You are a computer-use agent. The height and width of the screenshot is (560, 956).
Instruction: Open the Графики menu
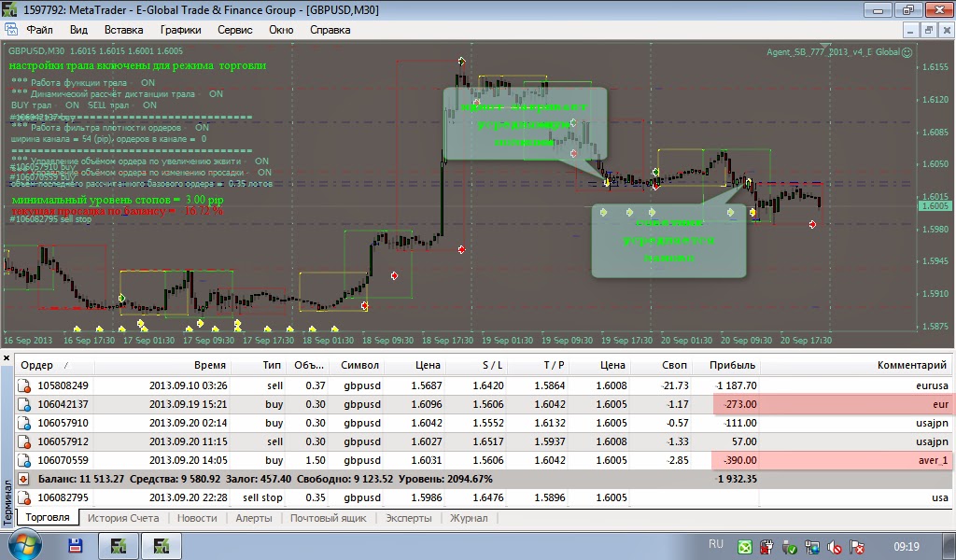point(180,30)
